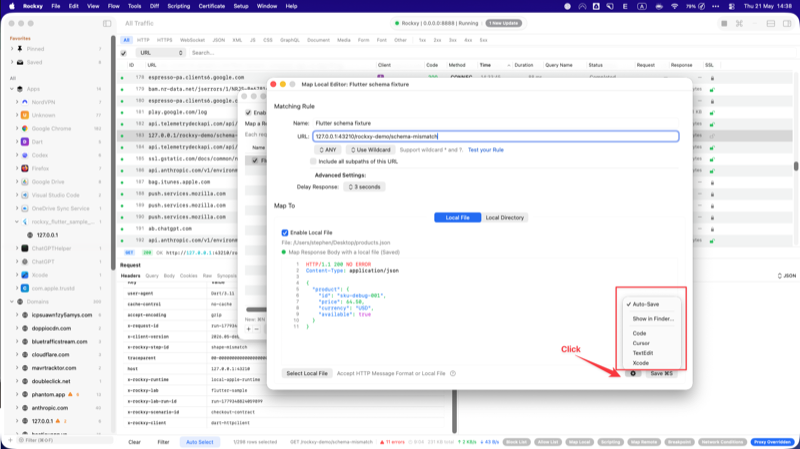Viewport: 800px width, 449px height.
Task: Open the ANY method dropdown
Action: point(328,150)
